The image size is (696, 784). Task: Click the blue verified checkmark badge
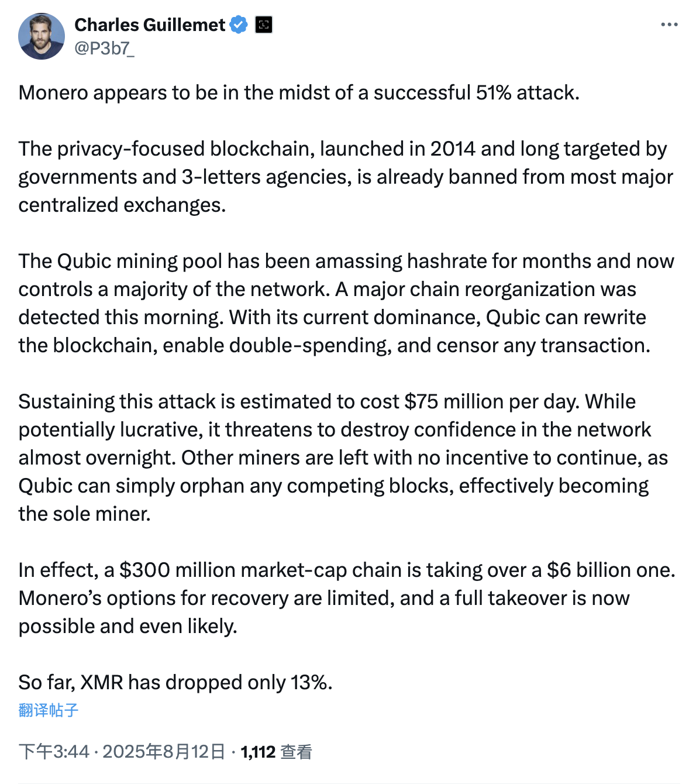click(x=239, y=25)
